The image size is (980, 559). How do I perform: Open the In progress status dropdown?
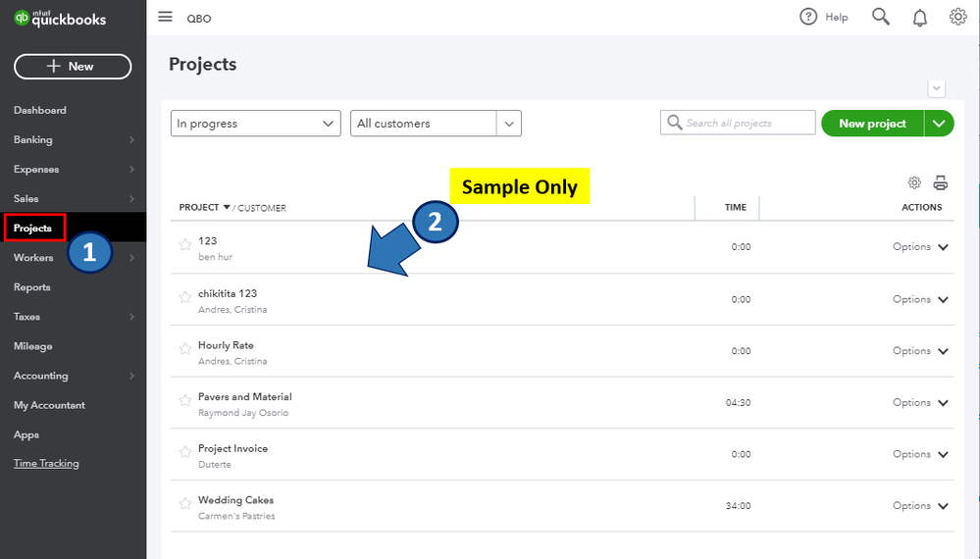(255, 124)
